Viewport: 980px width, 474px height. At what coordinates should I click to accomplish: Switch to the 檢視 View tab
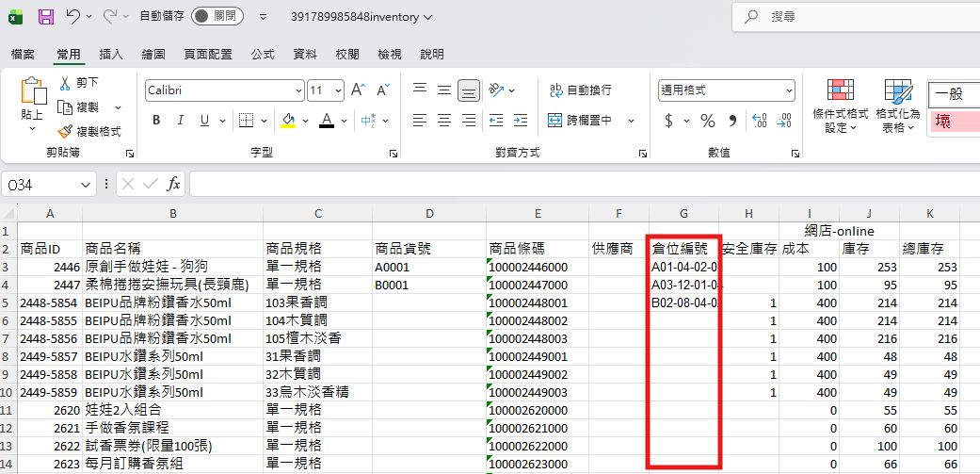(x=390, y=55)
